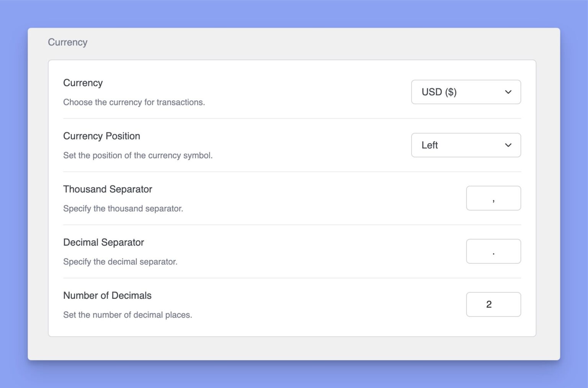Click 'Specify the thousand separator' description
Screen dimensions: 588x388
tap(123, 209)
